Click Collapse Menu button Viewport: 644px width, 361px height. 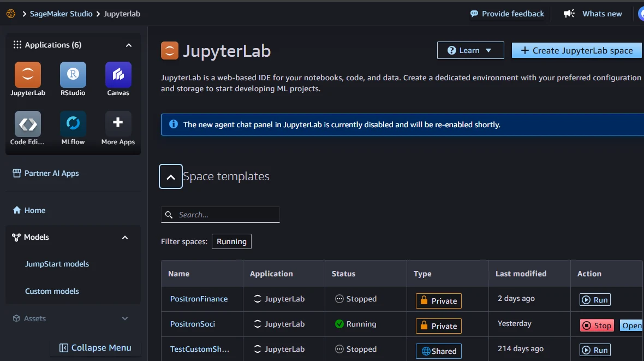[x=96, y=348]
